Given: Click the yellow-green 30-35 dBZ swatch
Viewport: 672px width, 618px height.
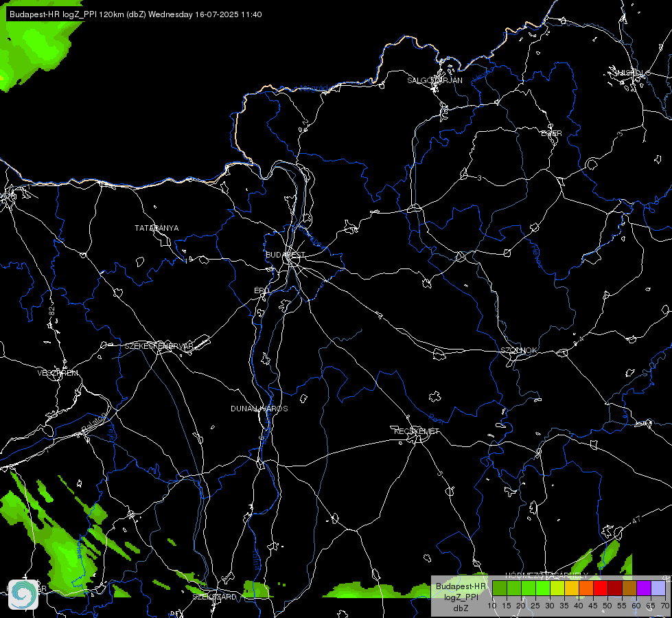Looking at the screenshot, I should [557, 588].
